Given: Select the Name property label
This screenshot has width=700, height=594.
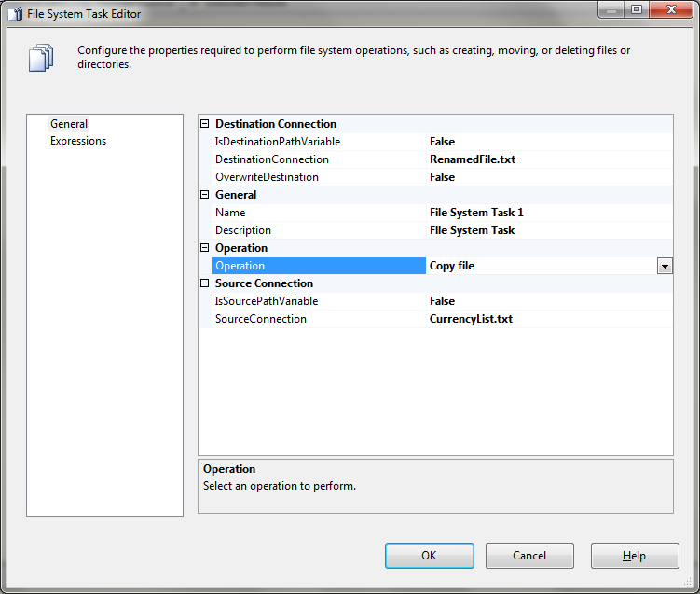Looking at the screenshot, I should [230, 213].
